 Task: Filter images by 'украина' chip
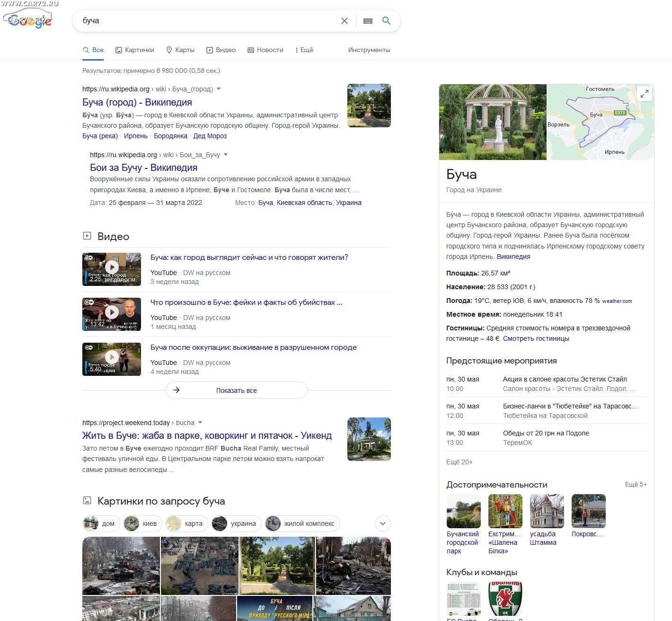(236, 523)
